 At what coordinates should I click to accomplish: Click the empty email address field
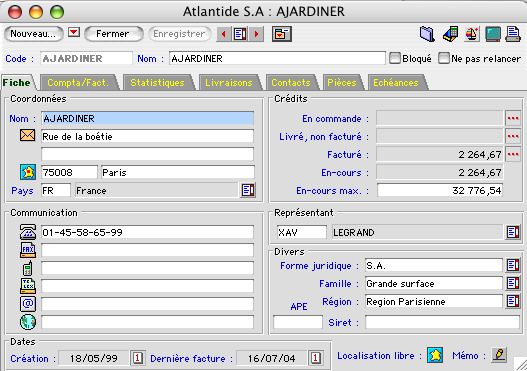click(x=148, y=304)
